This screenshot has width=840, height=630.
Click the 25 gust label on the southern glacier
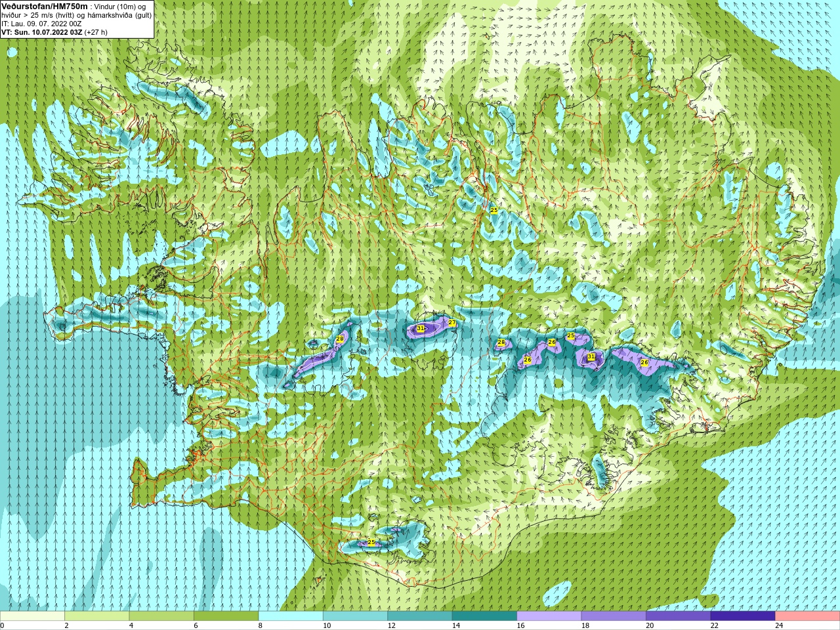[371, 543]
